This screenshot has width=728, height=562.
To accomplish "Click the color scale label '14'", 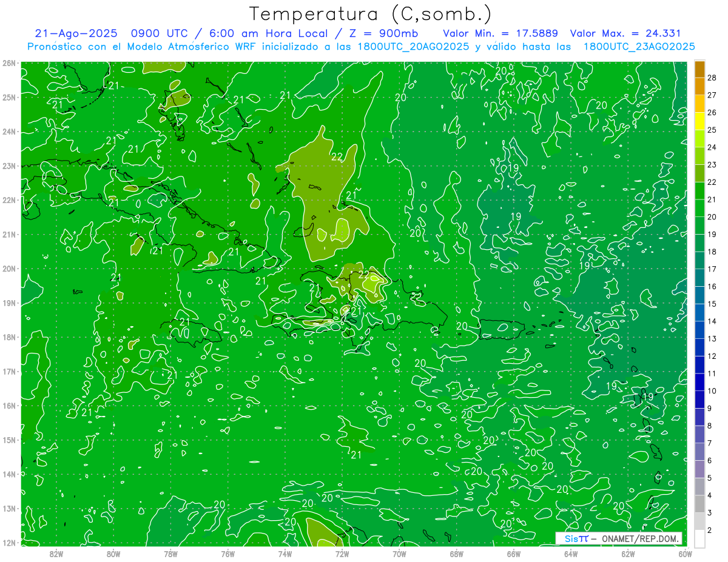I will click(712, 321).
